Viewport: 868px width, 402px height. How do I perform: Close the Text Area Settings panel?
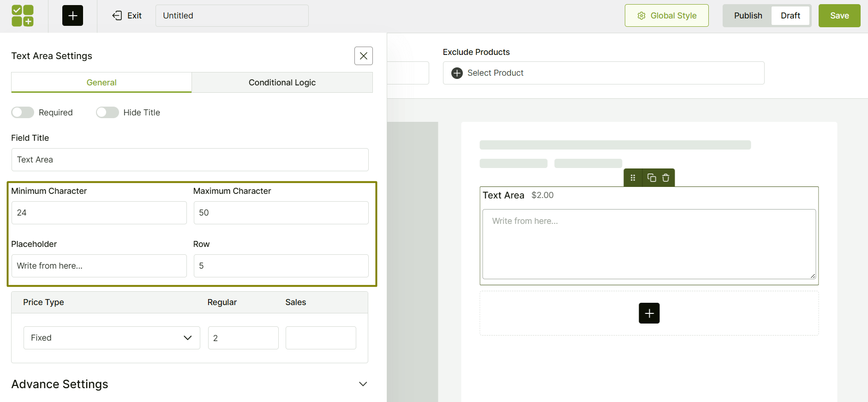363,56
